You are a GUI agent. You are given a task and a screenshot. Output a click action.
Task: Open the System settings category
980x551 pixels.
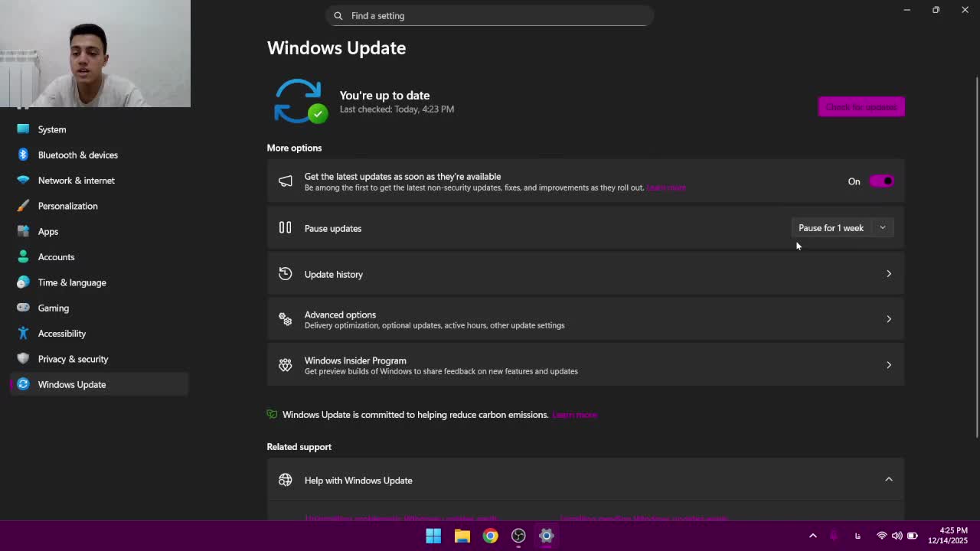100,129
